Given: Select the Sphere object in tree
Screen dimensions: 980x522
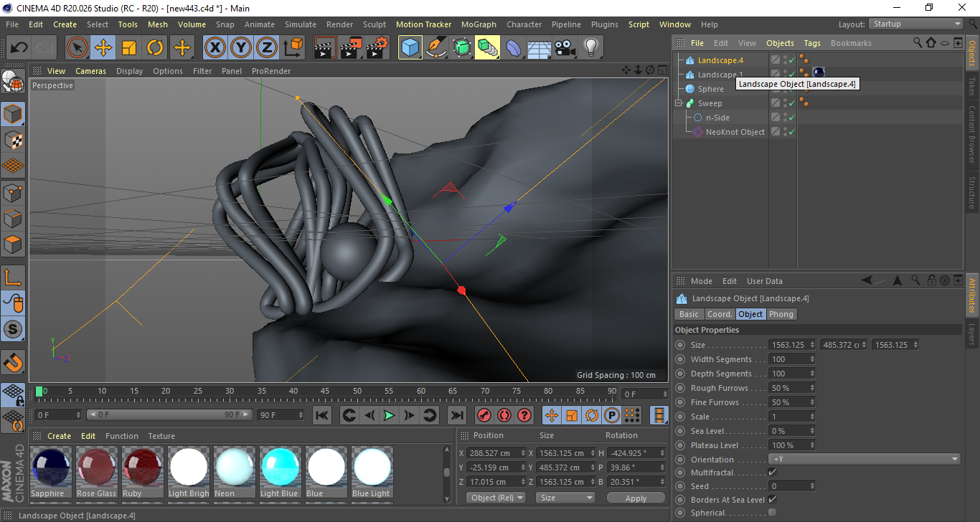Looking at the screenshot, I should 710,89.
